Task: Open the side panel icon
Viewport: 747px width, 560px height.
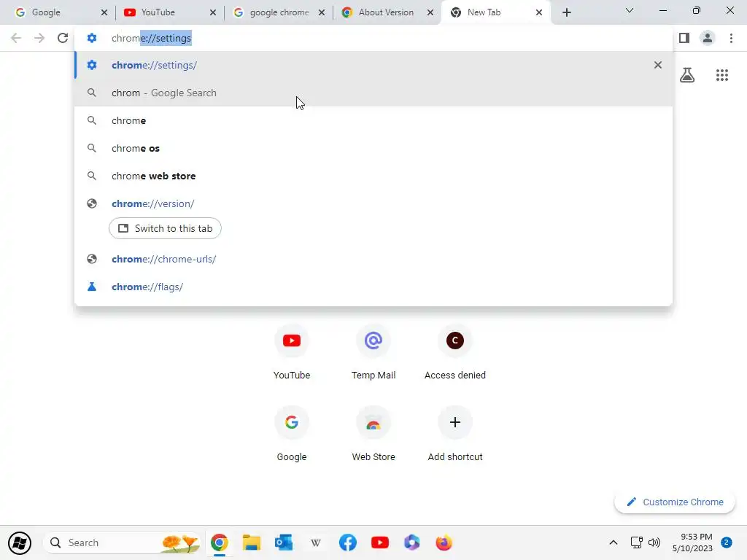Action: click(x=684, y=38)
